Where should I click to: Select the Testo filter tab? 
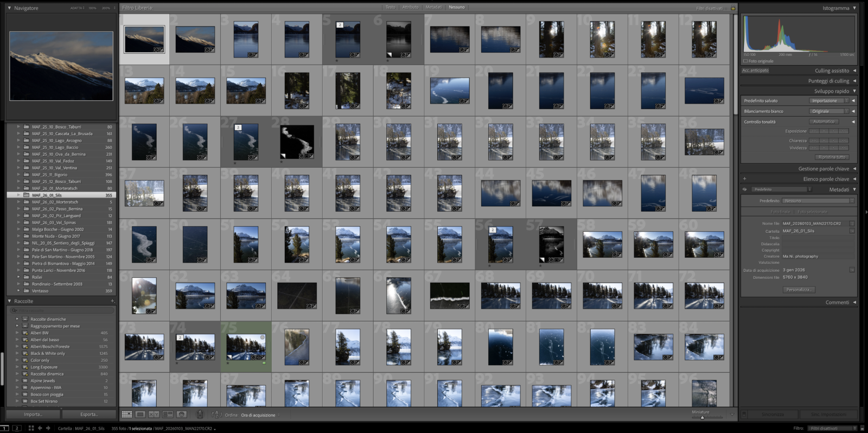[391, 7]
